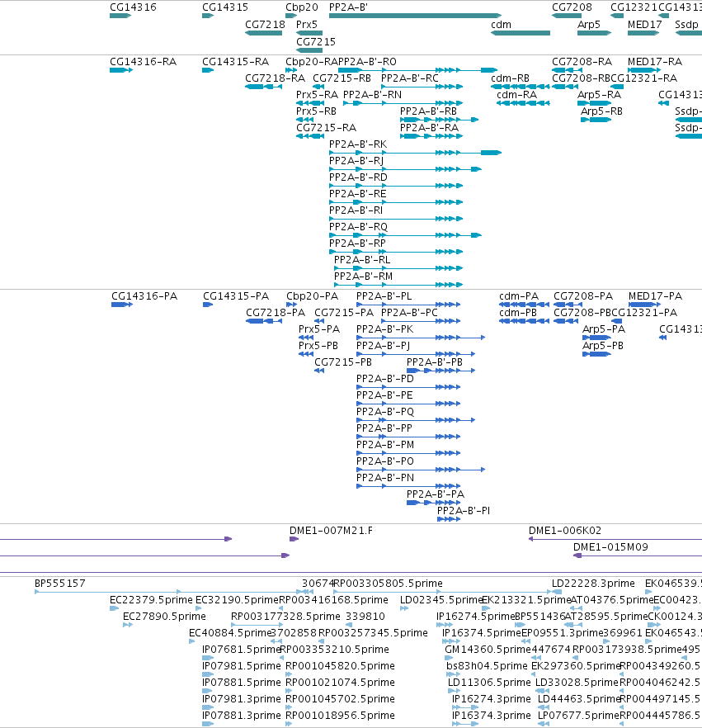Click protein PP2A-B'-PJ
Image resolution: width=702 pixels, height=728 pixels.
(384, 346)
